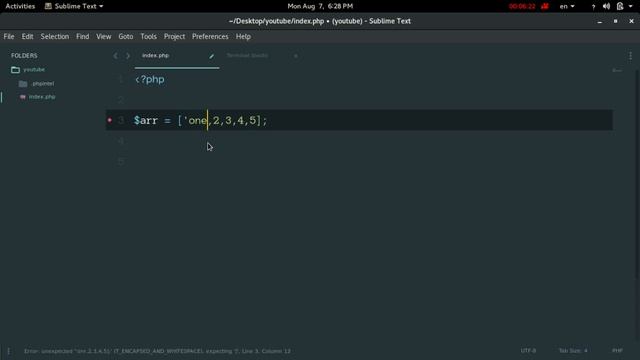Click the red recording indicator icon

click(544, 6)
